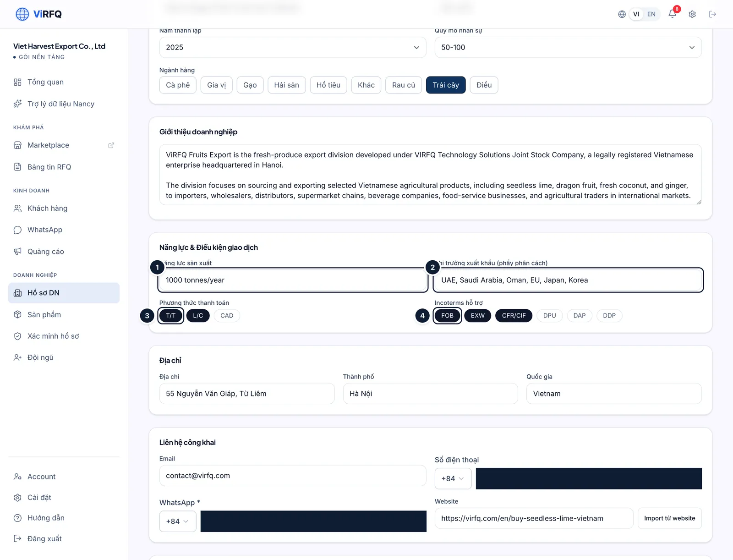This screenshot has height=560, width=733.
Task: Click the street address field
Action: coord(247,394)
